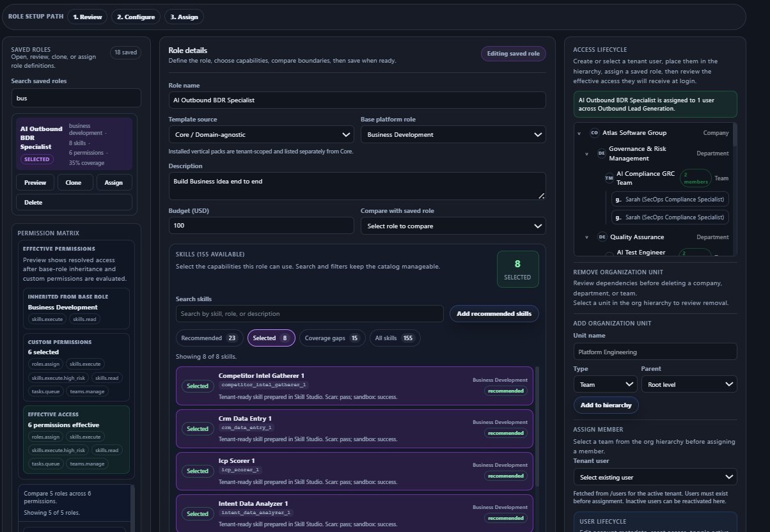
Task: Click the crm_data_entry_1 code label
Action: [246, 427]
